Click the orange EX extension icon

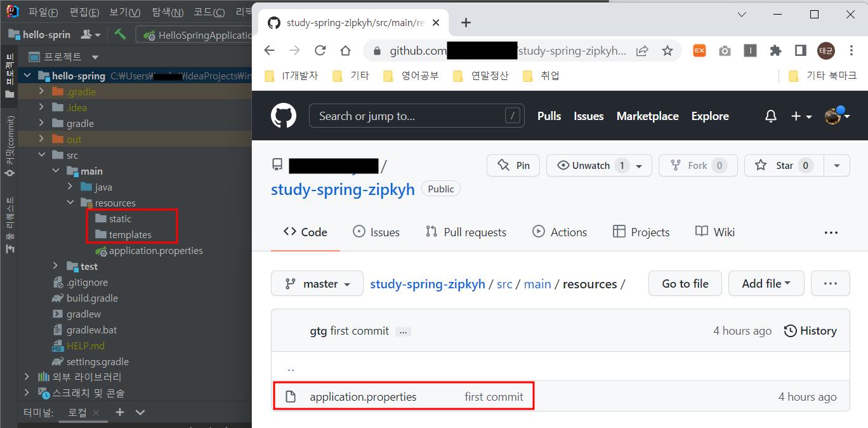point(699,50)
